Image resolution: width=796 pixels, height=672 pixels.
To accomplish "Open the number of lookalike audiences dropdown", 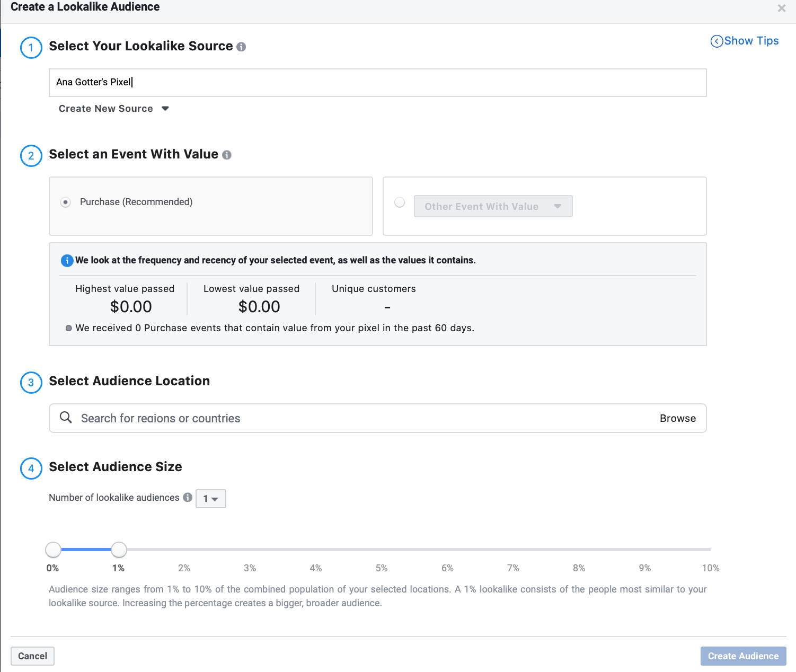I will coord(210,499).
